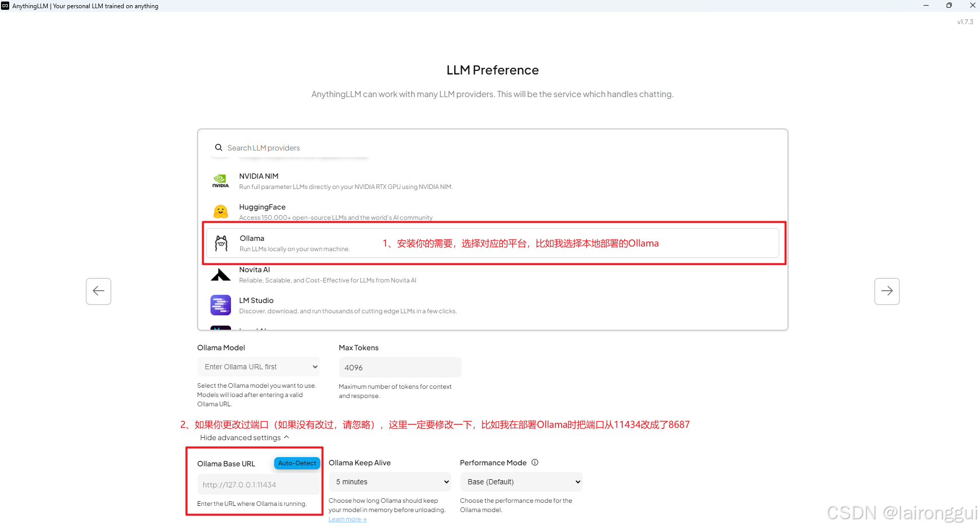The width and height of the screenshot is (980, 529).
Task: Click the Performance Mode info icon
Action: pyautogui.click(x=535, y=462)
